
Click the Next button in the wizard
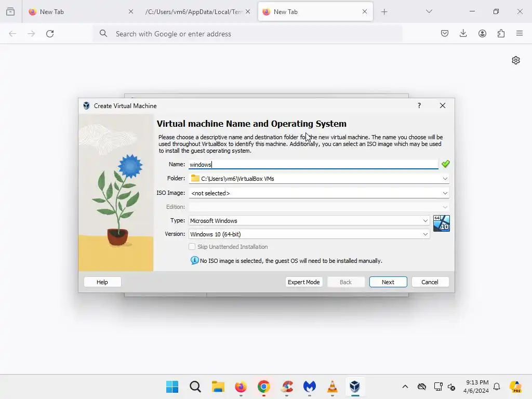tap(388, 282)
